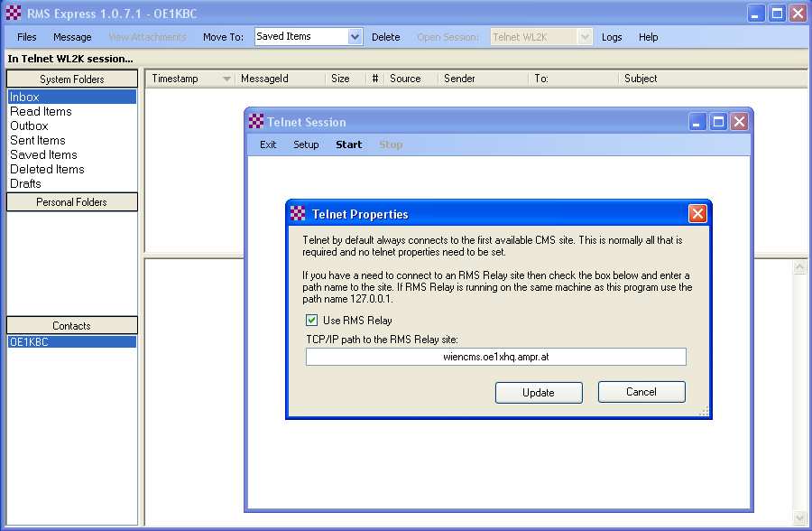
Task: Close the Telnet Session window
Action: (x=739, y=122)
